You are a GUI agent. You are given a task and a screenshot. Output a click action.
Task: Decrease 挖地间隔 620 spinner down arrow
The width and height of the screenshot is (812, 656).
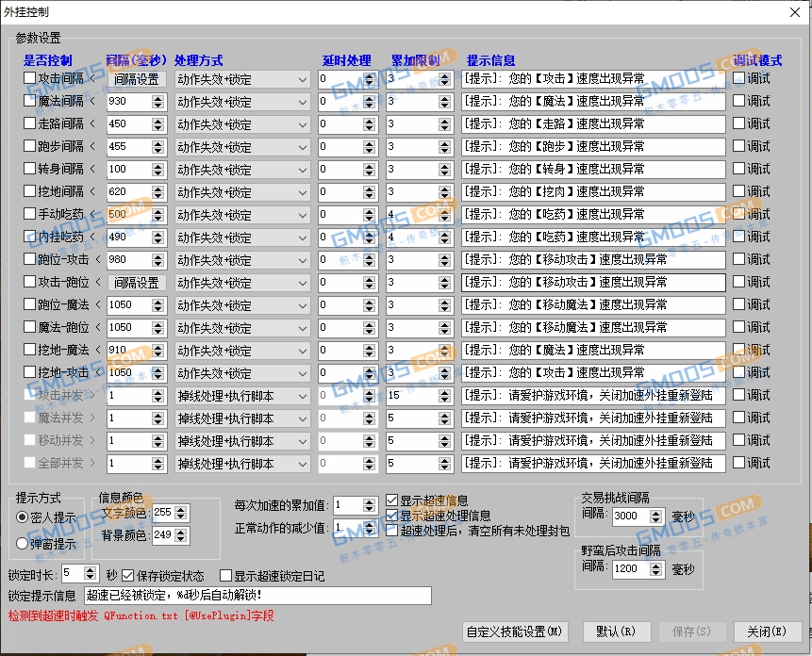[x=157, y=195]
